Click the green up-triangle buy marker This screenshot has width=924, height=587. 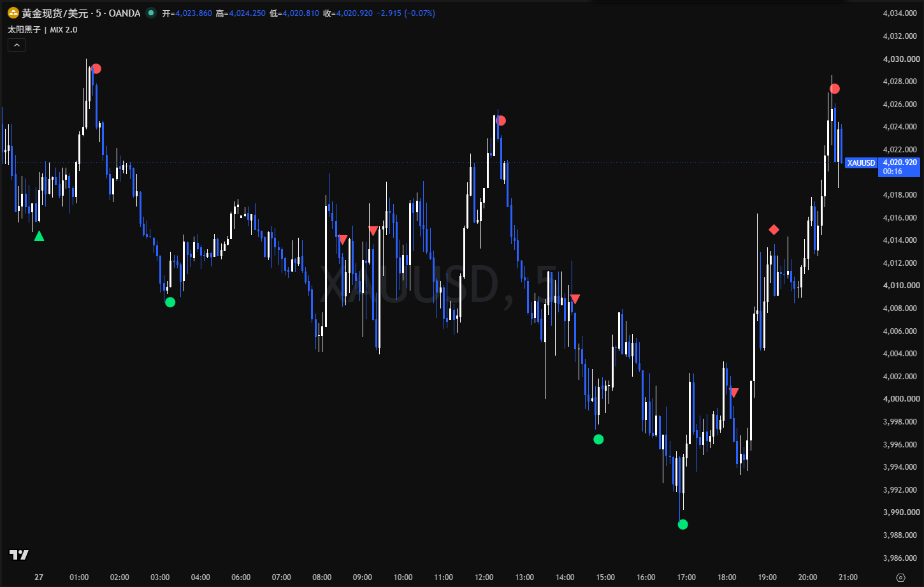[39, 236]
